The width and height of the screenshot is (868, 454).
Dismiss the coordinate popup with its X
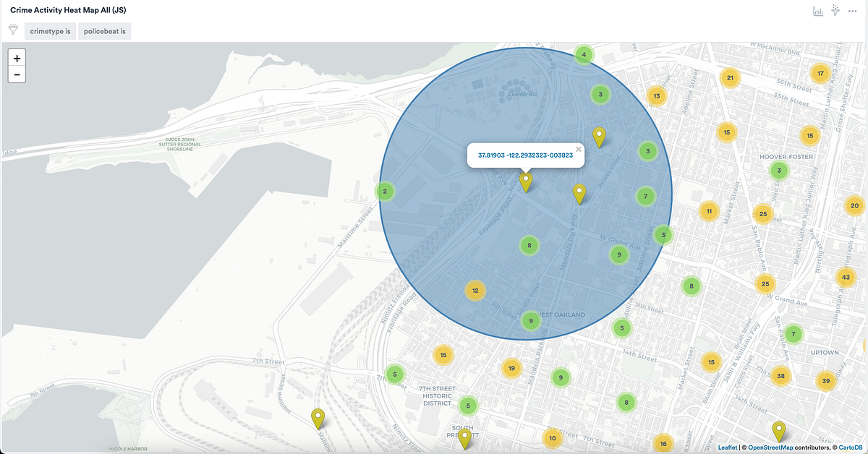578,148
